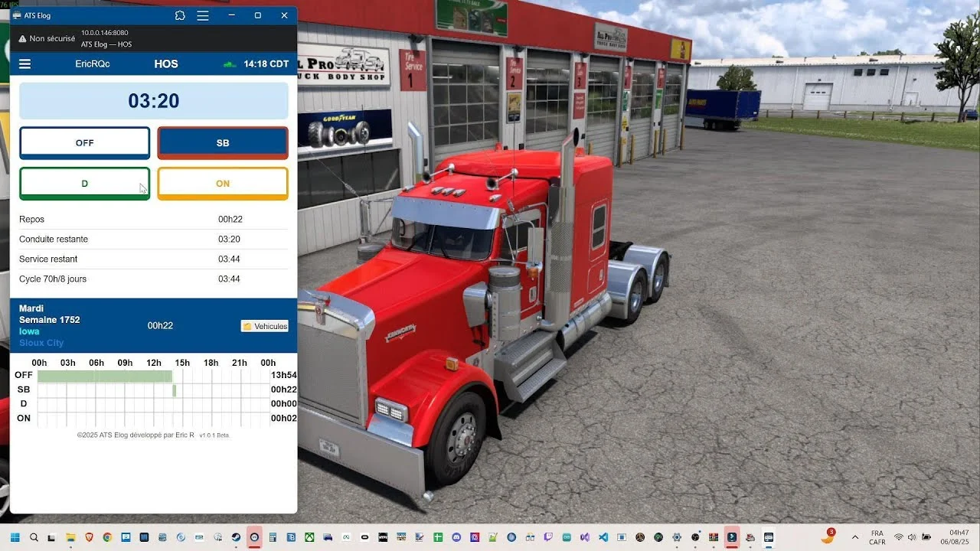Open Twitch from the taskbar

point(548,537)
